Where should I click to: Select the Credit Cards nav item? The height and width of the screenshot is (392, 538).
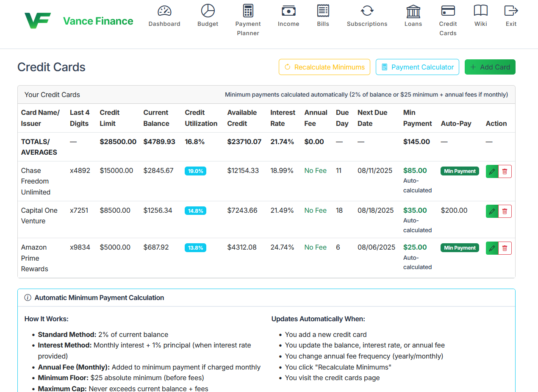pyautogui.click(x=448, y=15)
